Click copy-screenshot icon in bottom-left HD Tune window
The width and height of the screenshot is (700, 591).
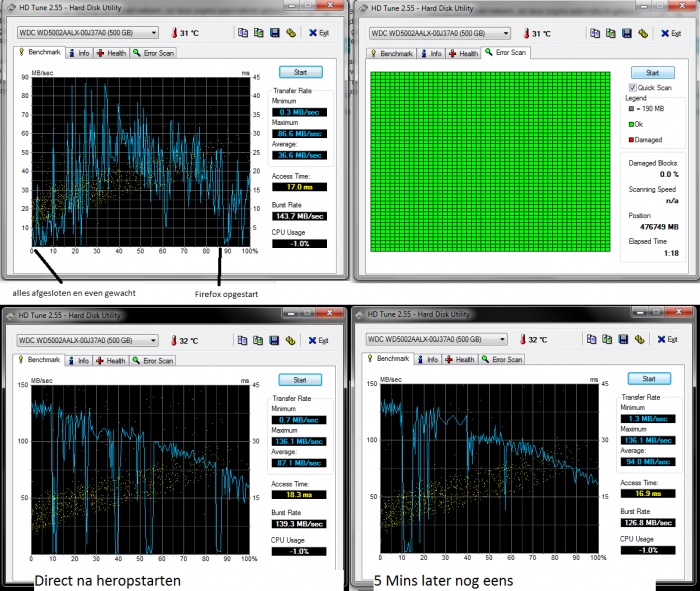tap(258, 341)
